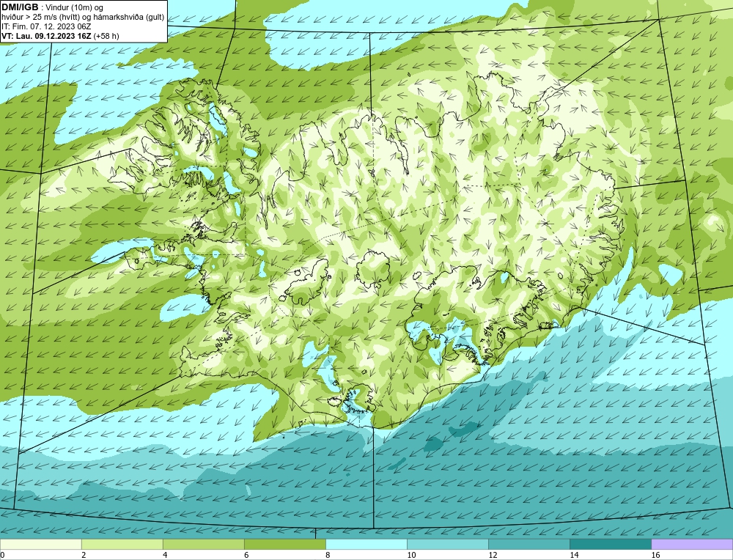Viewport: 733px width, 560px height.
Task: Click the 'Vindur (10m) og' label
Action: tap(75, 8)
